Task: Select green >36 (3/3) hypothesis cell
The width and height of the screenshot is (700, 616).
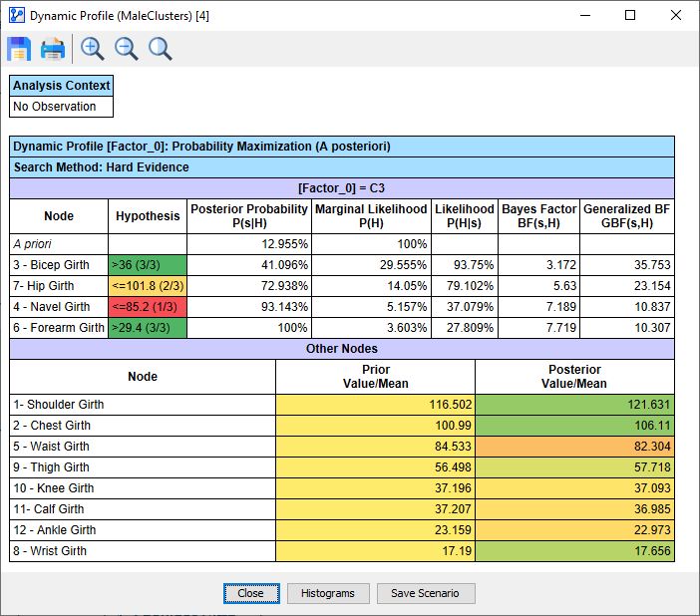Action: click(x=148, y=265)
